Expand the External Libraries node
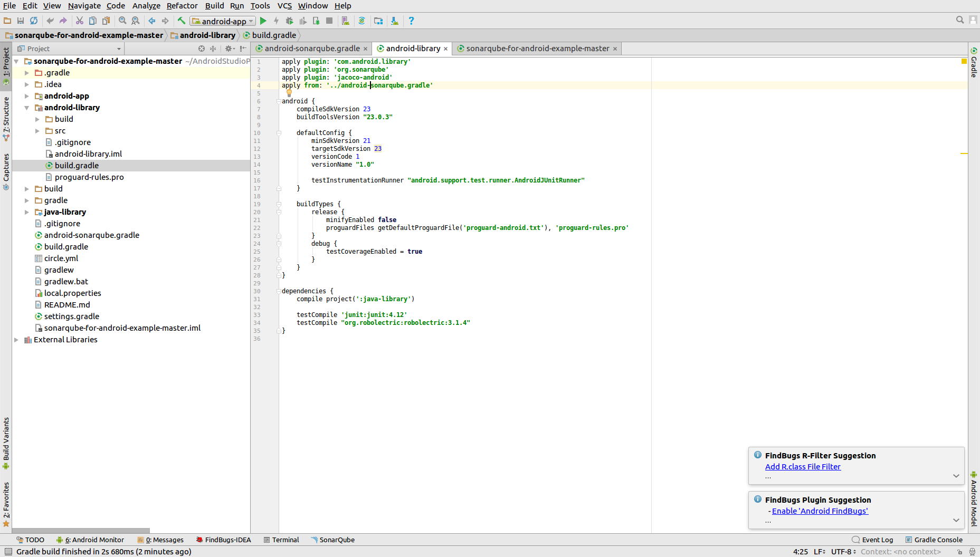The height and width of the screenshot is (557, 980). (x=16, y=340)
